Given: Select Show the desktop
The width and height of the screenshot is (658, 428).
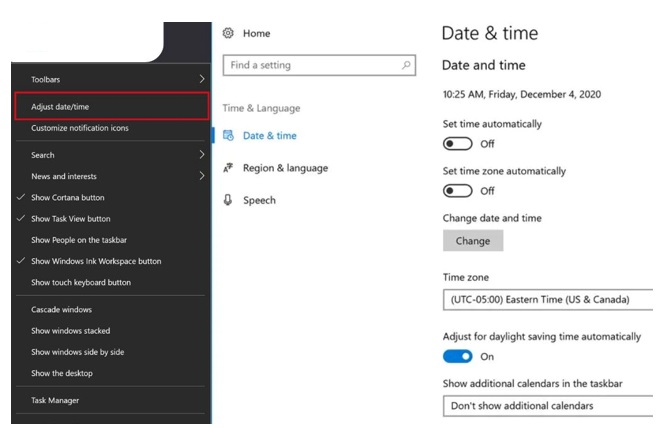Looking at the screenshot, I should click(62, 373).
